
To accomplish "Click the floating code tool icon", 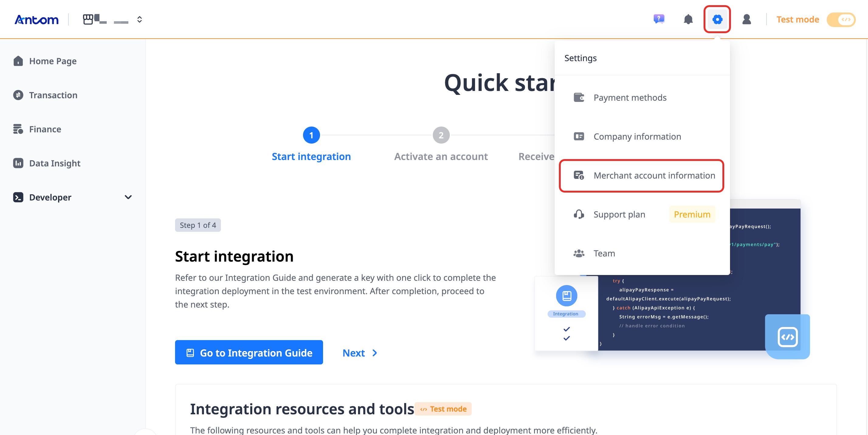I will (787, 336).
